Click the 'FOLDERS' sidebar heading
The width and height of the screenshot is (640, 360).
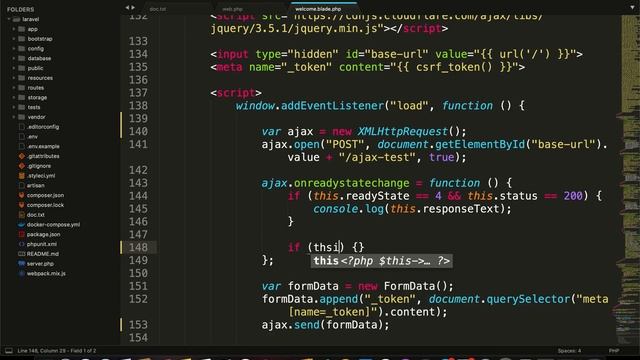pos(20,9)
